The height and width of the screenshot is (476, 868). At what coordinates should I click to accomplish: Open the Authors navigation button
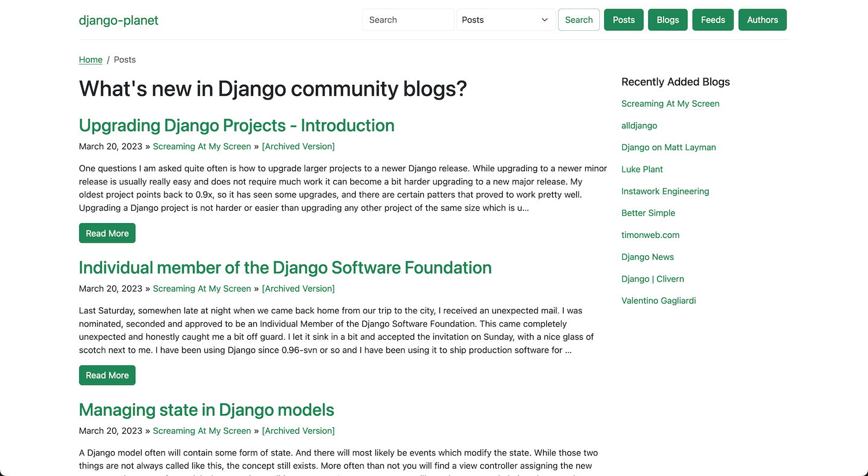[762, 20]
